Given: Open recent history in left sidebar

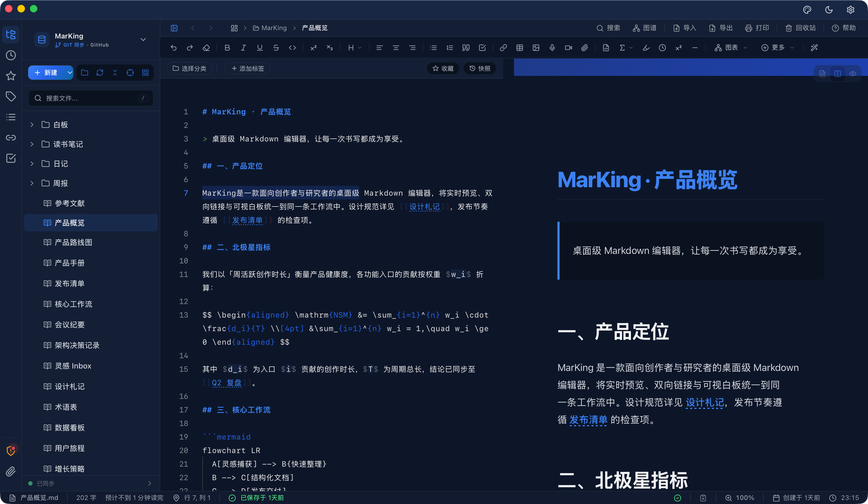Looking at the screenshot, I should click(11, 55).
